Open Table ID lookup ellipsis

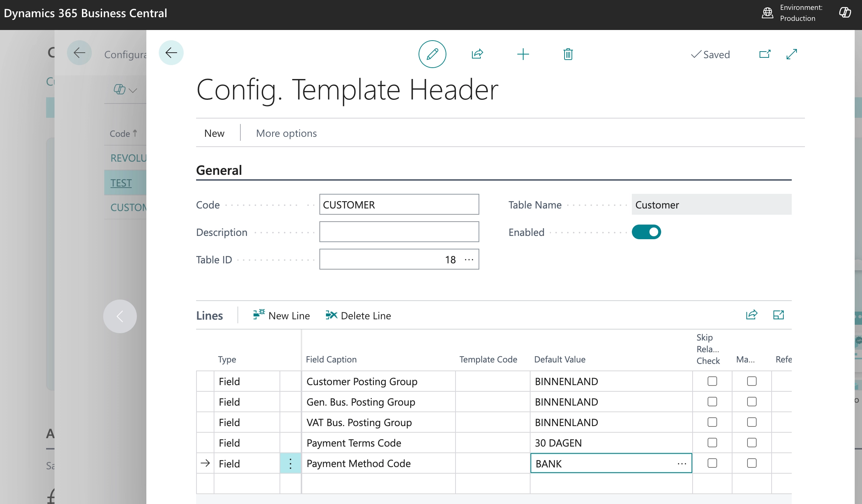coord(469,260)
